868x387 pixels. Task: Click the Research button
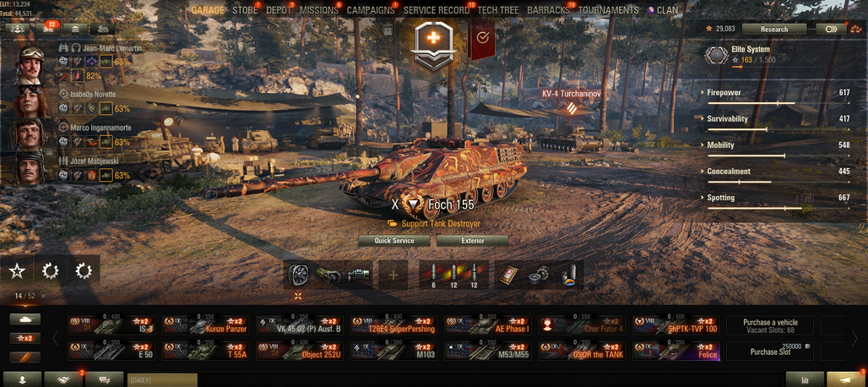coord(774,30)
